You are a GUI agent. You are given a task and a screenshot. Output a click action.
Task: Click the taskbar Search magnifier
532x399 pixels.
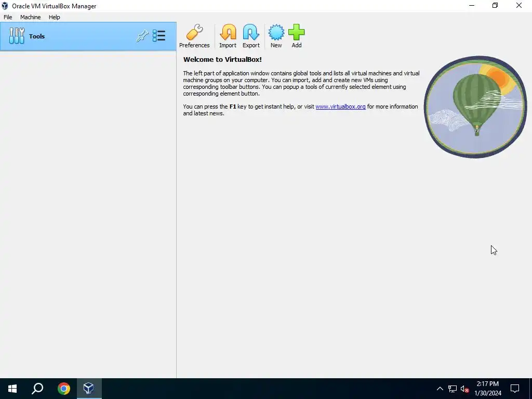pyautogui.click(x=37, y=389)
